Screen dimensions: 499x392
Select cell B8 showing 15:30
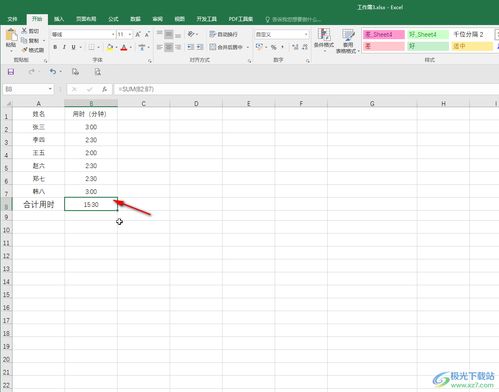tap(91, 204)
